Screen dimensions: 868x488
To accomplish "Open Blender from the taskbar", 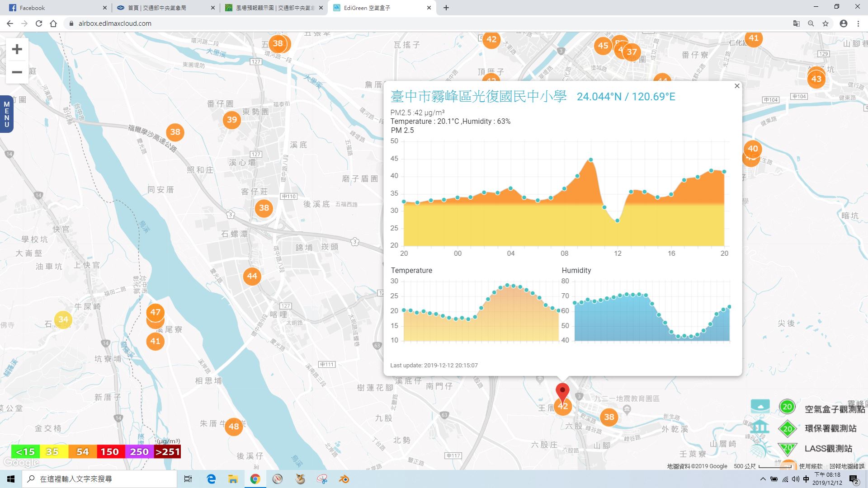I will [344, 479].
